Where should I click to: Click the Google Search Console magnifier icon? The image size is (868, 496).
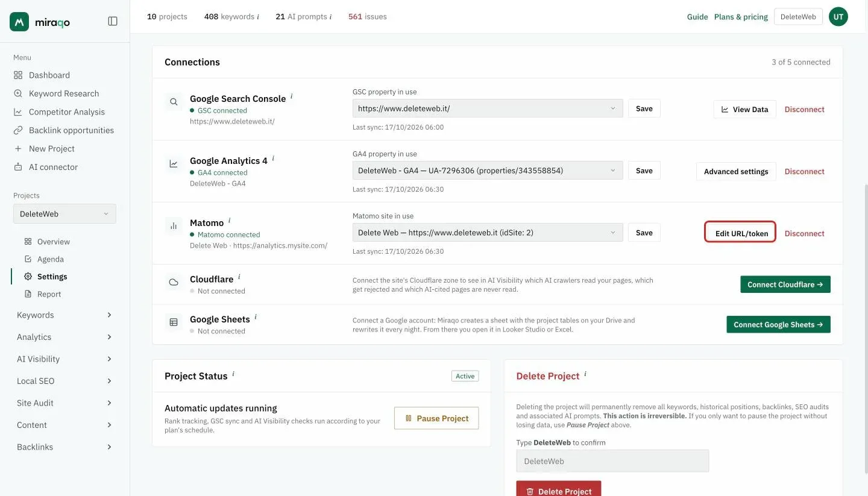pos(174,102)
